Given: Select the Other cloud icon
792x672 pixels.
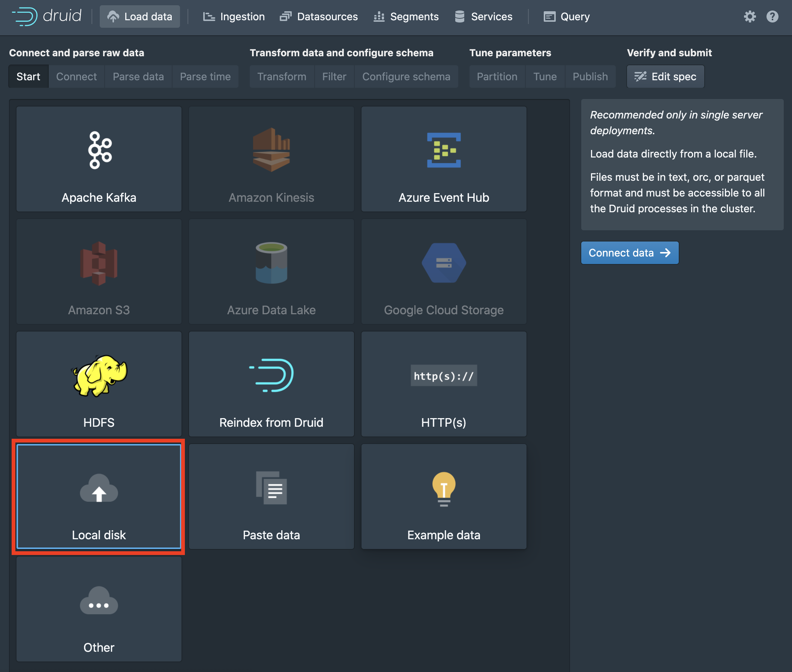Looking at the screenshot, I should 99,600.
